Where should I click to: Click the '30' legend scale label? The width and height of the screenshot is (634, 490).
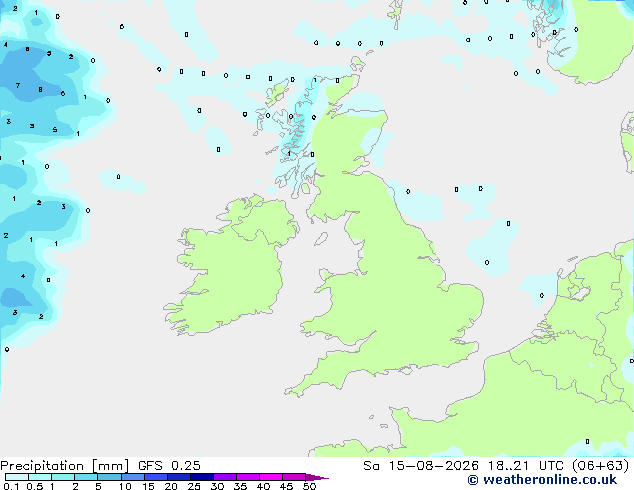[x=217, y=486]
